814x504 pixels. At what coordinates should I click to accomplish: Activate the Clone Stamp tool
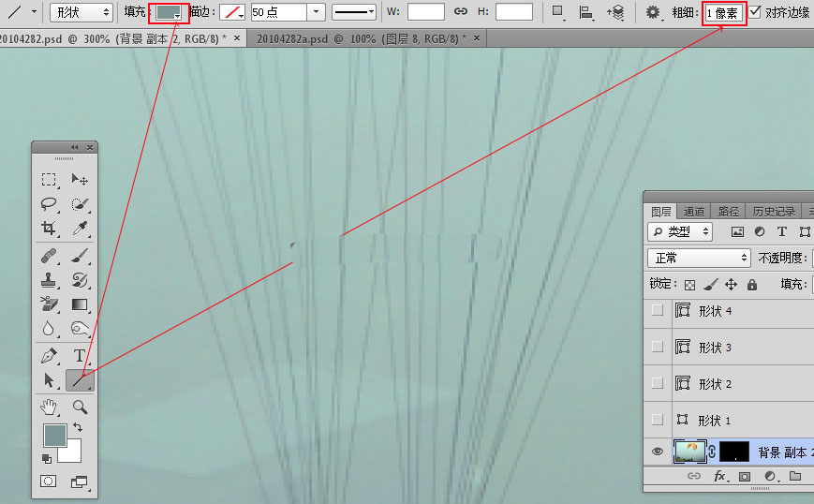pos(49,280)
